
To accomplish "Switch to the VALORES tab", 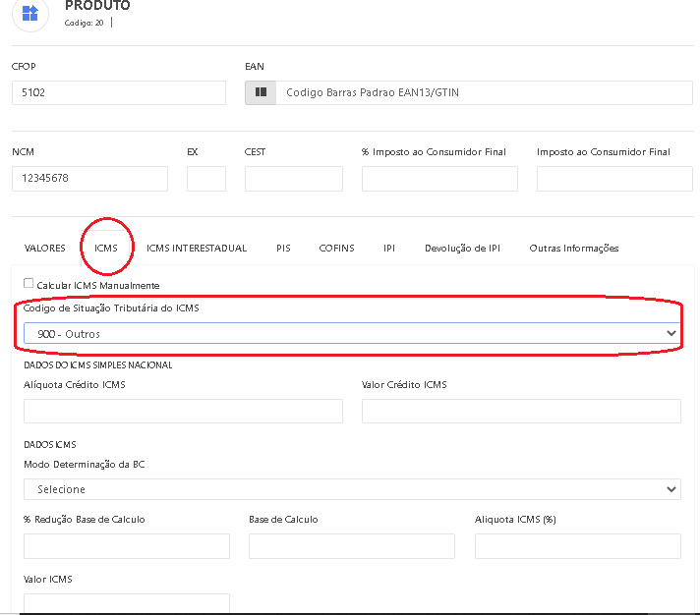I will click(x=45, y=249).
